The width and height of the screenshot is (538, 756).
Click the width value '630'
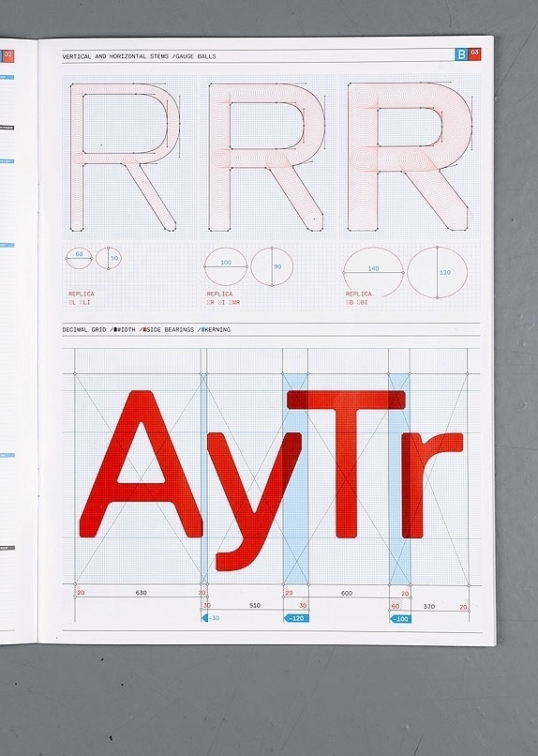pyautogui.click(x=142, y=593)
